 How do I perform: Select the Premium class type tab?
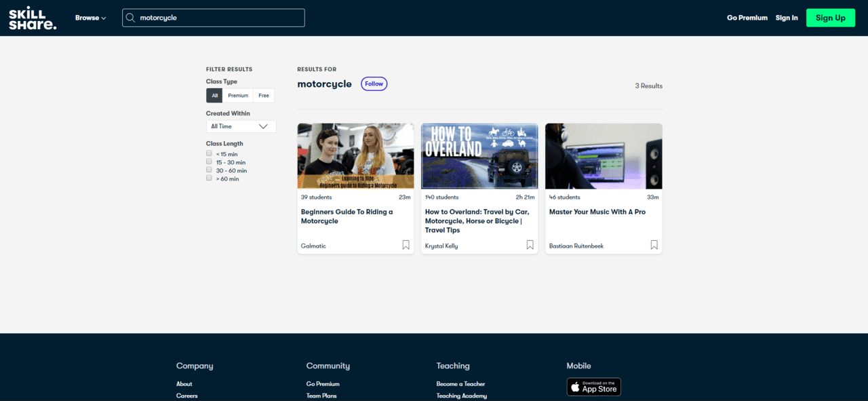point(238,96)
